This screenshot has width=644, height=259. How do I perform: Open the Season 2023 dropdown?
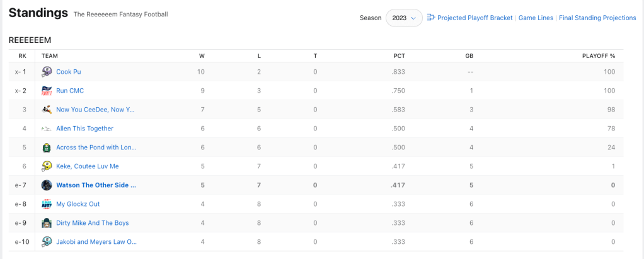click(x=404, y=18)
